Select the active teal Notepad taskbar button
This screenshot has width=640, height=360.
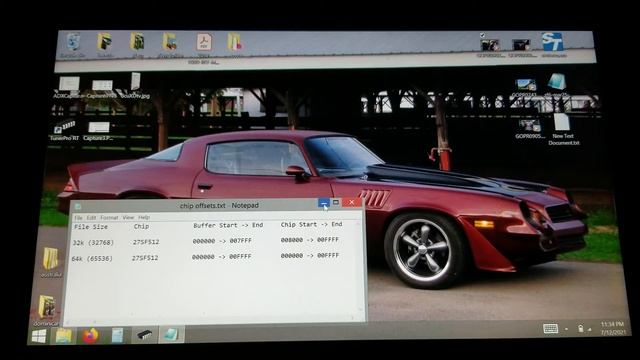tap(171, 335)
